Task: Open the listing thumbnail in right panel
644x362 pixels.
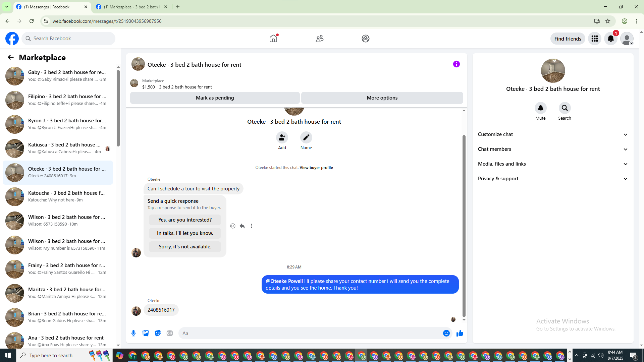Action: point(553,71)
